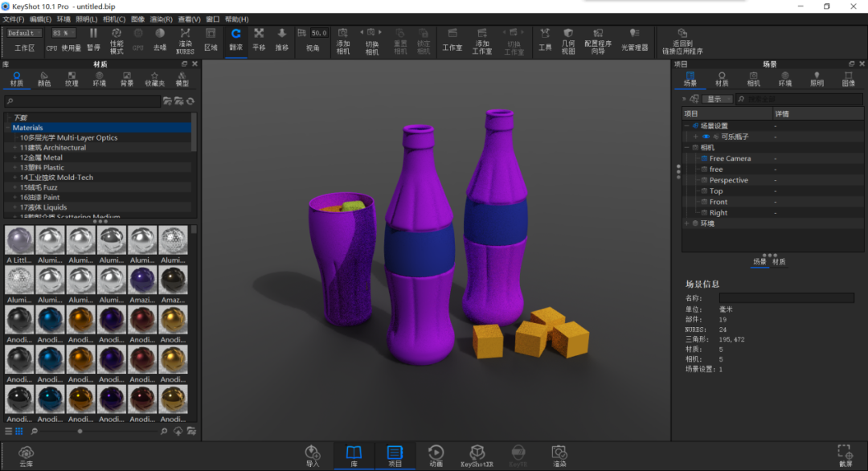Expand the 12金属 Metal material folder

coord(15,158)
